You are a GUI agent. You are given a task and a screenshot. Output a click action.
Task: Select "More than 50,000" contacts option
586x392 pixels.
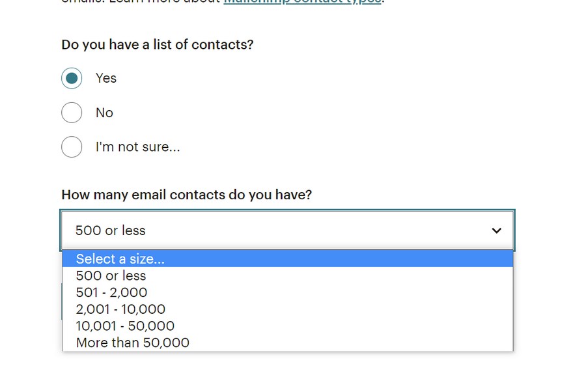pos(132,343)
